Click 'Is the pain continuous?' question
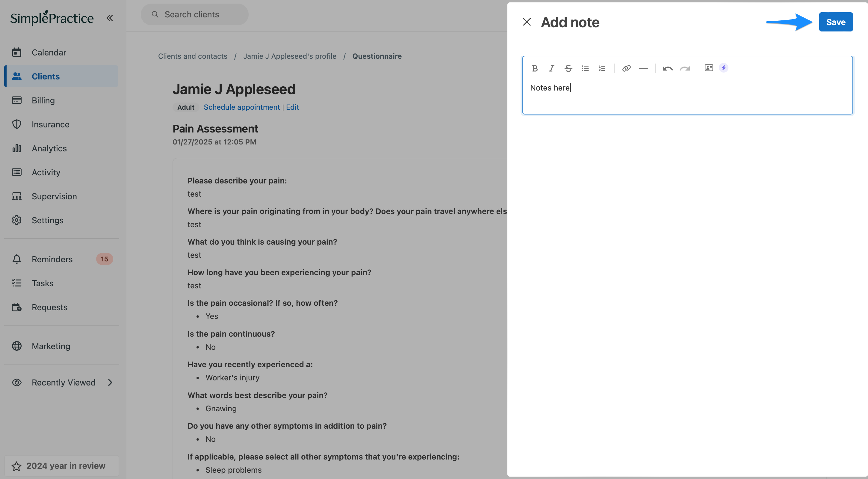Image resolution: width=868 pixels, height=479 pixels. point(231,334)
